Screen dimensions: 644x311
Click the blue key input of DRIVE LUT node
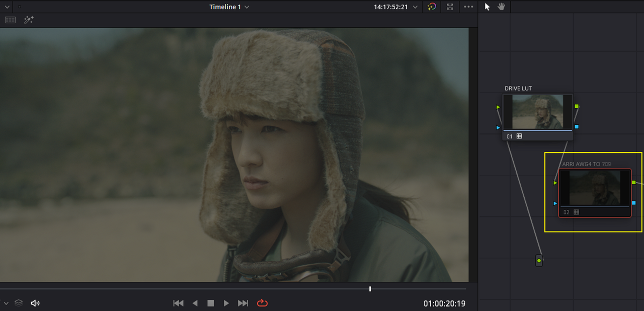click(x=498, y=128)
